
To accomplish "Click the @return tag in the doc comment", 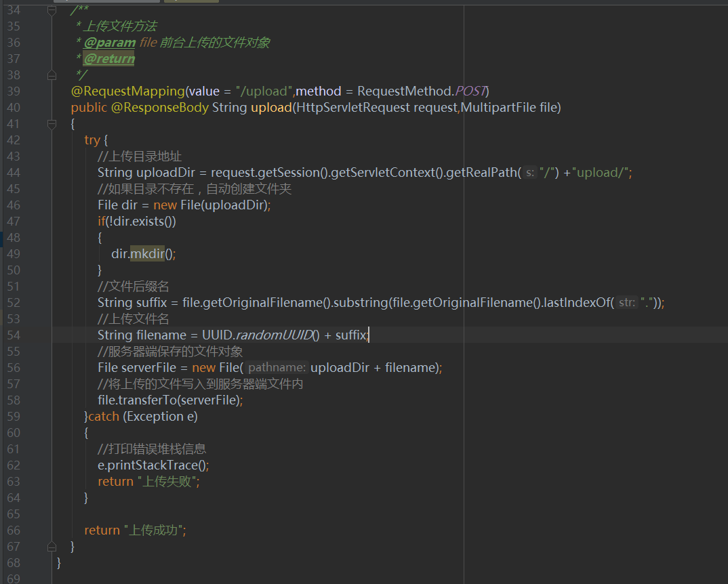I will coord(110,59).
